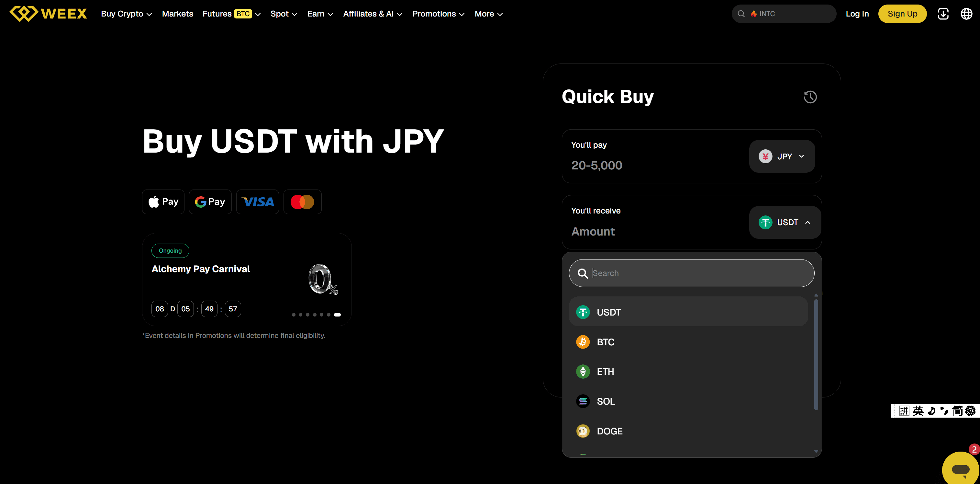Focus the header INTC search box

[784, 14]
